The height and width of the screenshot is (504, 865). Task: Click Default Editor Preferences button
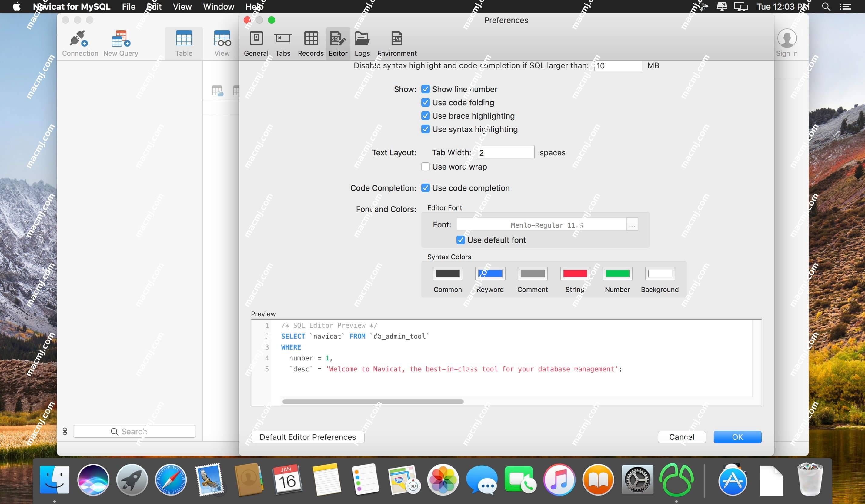coord(307,437)
